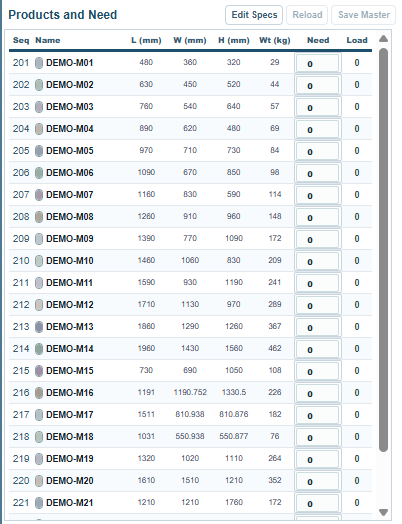Select the Need box for DEMO-M10
Image resolution: width=402 pixels, height=524 pixels.
pyautogui.click(x=317, y=261)
